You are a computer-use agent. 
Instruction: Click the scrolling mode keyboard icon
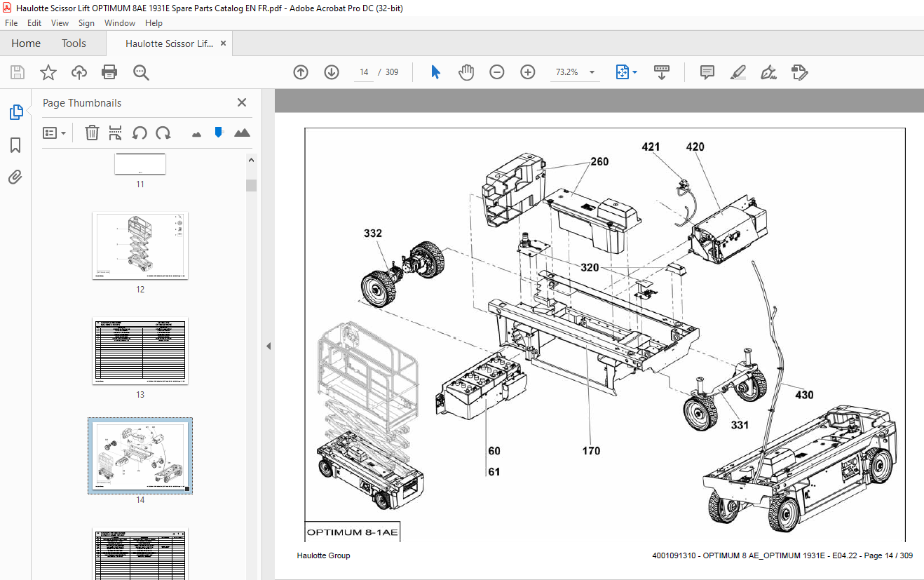pyautogui.click(x=662, y=72)
